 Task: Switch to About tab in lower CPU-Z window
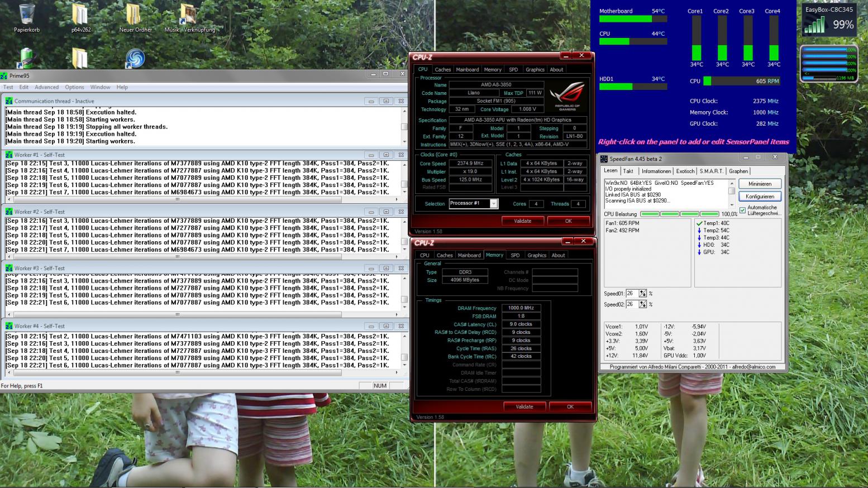(x=559, y=255)
